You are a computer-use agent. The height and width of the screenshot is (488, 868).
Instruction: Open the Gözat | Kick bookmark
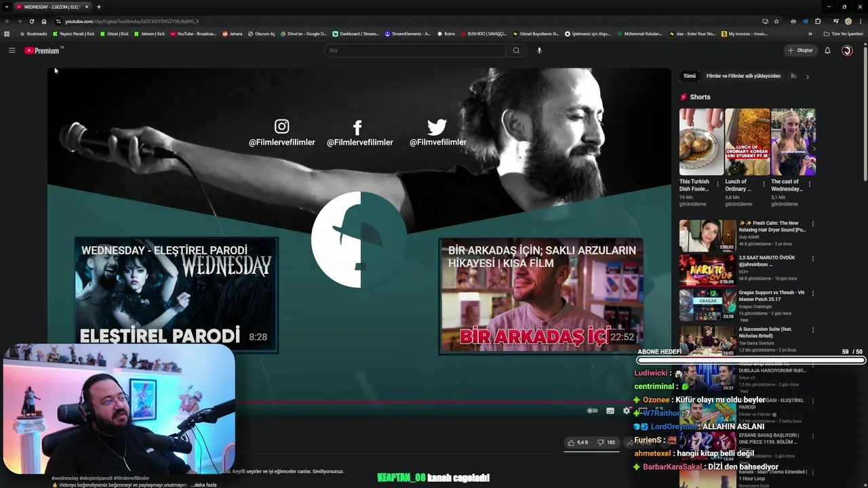click(x=114, y=34)
